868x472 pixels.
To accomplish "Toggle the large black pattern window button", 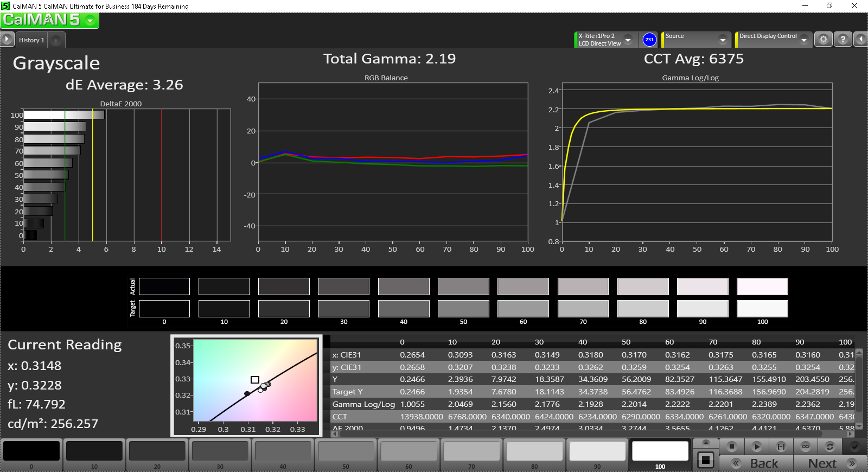I will point(706,460).
